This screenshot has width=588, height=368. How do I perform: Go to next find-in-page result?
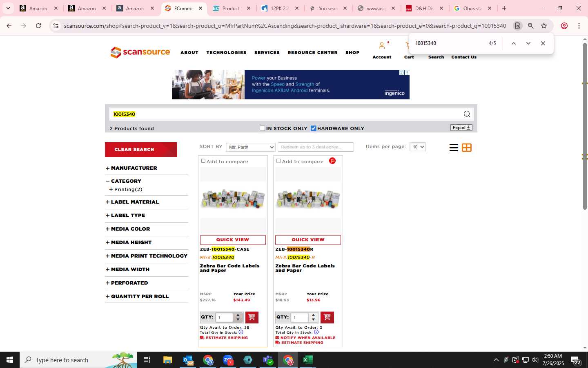(528, 43)
